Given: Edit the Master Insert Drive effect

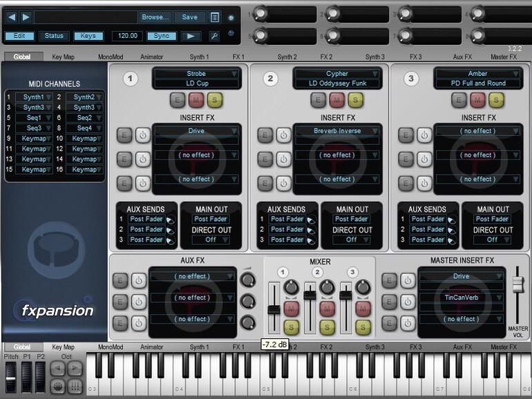Looking at the screenshot, I should (389, 280).
